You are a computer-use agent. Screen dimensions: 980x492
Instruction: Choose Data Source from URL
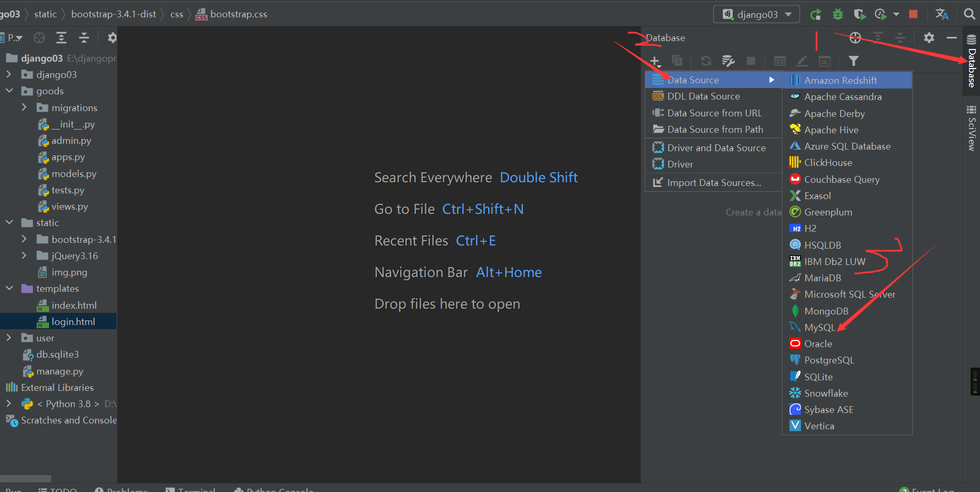tap(713, 113)
